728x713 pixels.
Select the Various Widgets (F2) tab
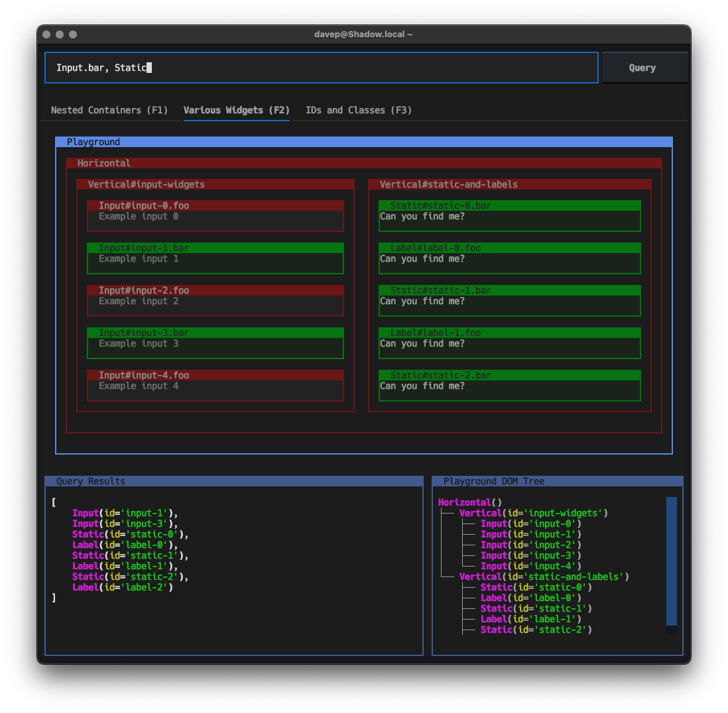click(236, 110)
